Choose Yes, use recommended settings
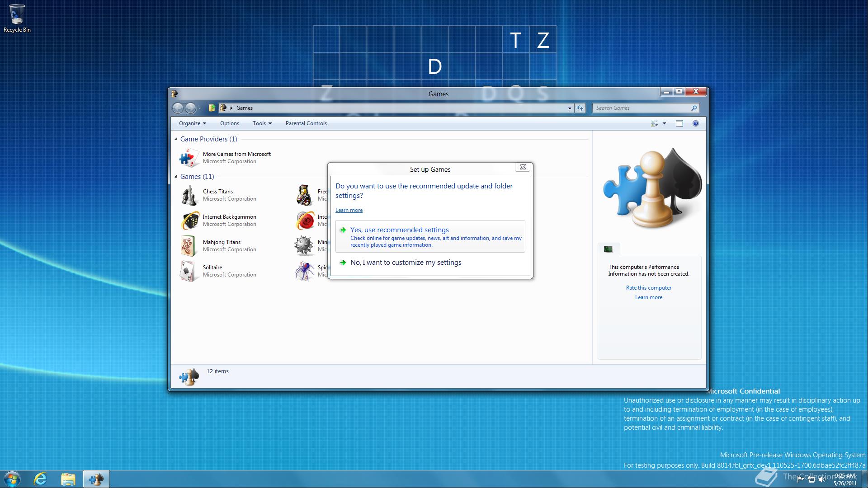The width and height of the screenshot is (868, 488). (x=430, y=236)
